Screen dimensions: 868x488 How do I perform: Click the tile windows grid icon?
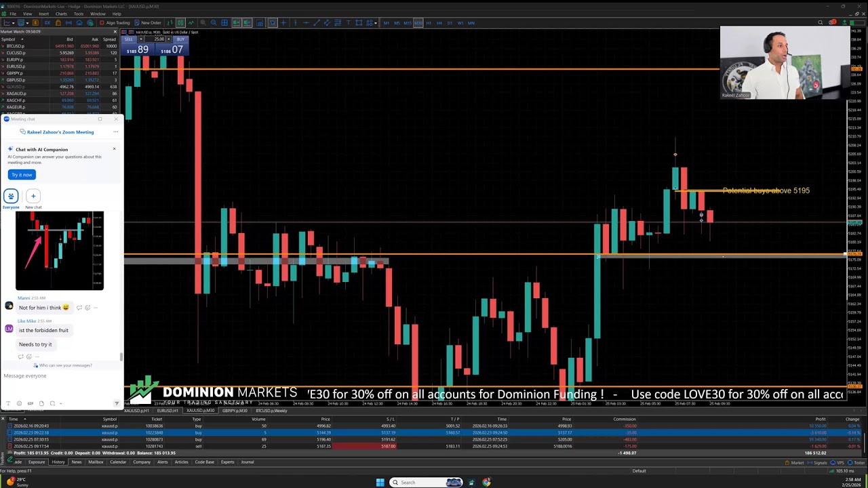pyautogui.click(x=224, y=22)
